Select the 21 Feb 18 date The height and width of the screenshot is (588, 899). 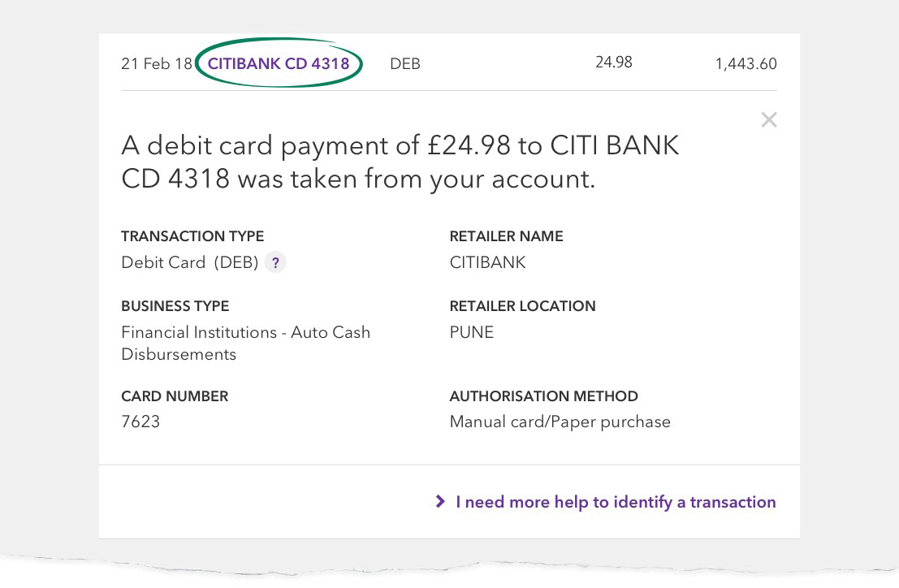point(157,63)
